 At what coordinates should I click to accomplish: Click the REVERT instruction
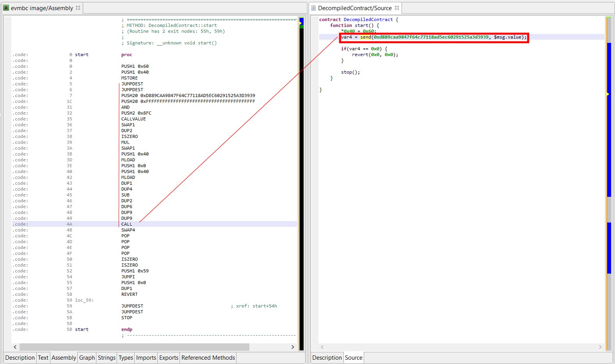tap(130, 294)
